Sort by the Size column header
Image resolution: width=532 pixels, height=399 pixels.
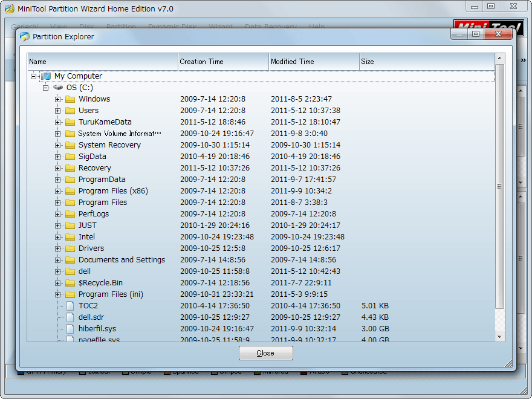tap(427, 62)
